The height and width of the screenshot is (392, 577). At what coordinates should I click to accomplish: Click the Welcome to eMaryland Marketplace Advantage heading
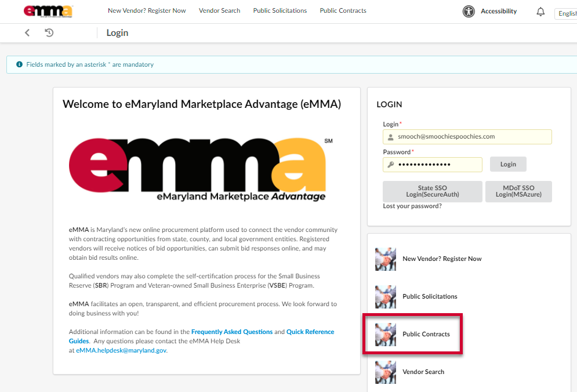coord(202,104)
